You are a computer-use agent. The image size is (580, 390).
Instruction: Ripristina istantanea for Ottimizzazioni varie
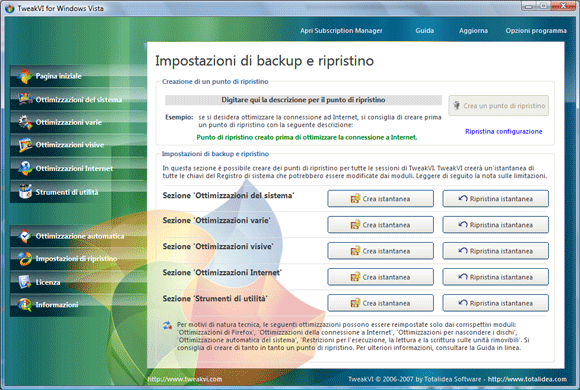point(495,225)
